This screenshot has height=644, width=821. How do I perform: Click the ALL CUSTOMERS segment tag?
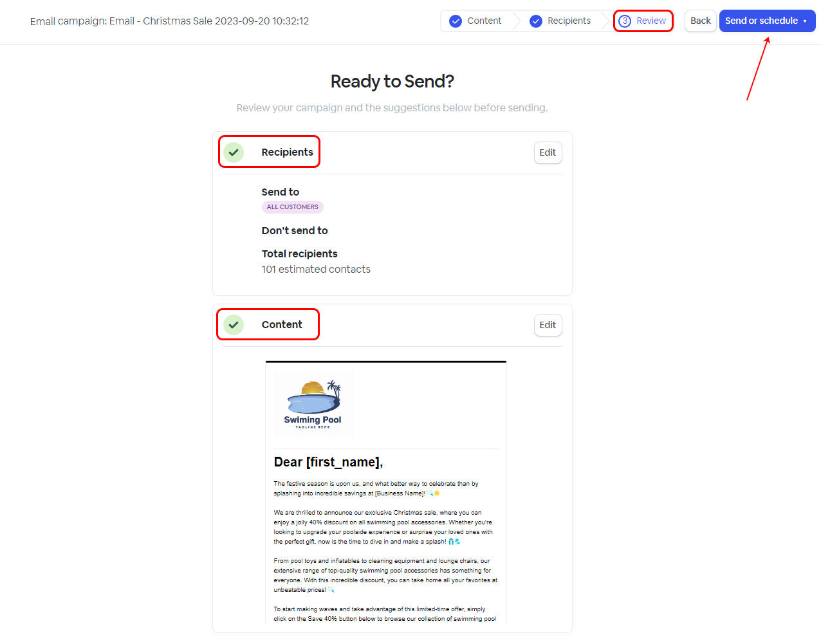(293, 207)
